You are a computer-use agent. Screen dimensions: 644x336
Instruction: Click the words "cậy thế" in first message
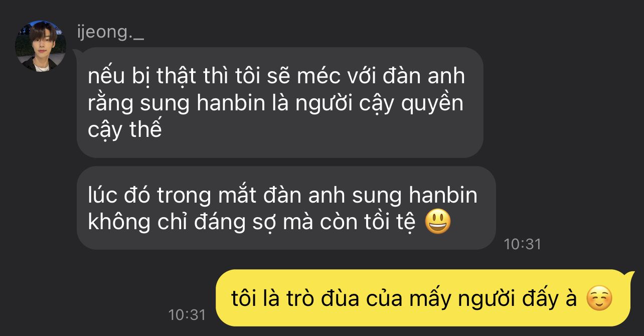tap(125, 130)
